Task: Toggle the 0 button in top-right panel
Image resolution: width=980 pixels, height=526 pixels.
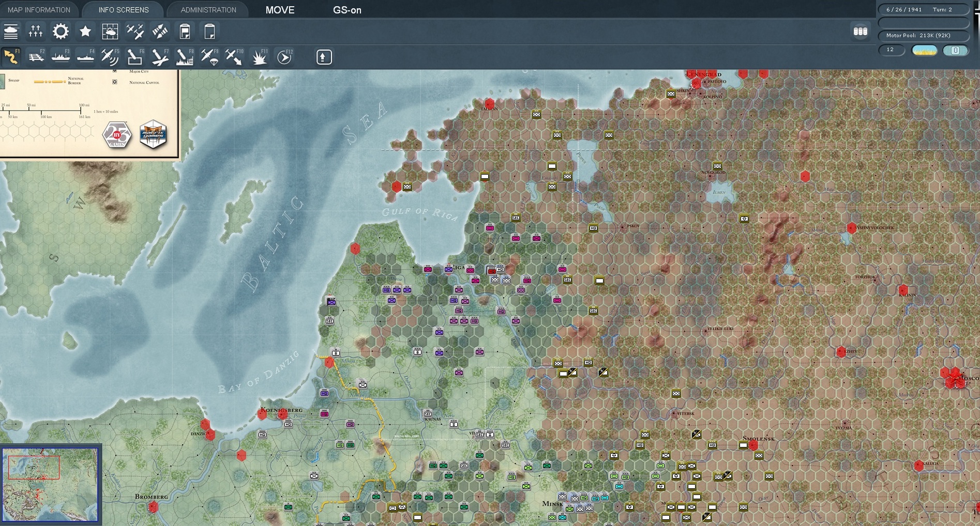Action: tap(955, 50)
